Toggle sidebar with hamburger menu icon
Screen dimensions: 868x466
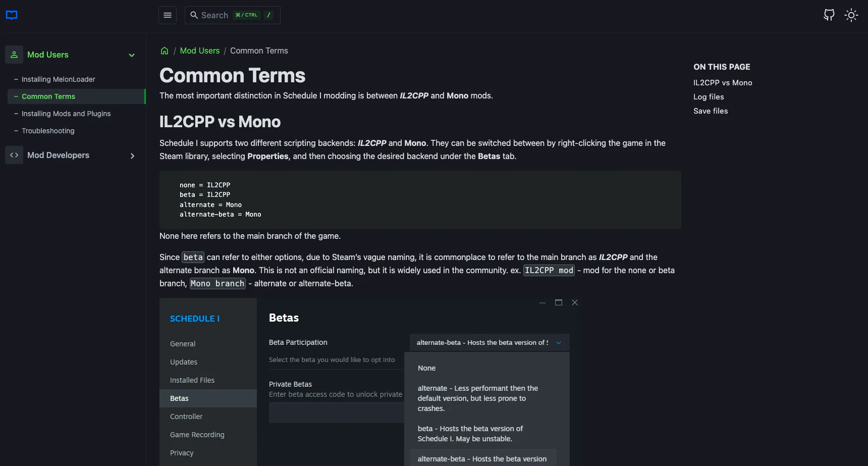pos(168,15)
